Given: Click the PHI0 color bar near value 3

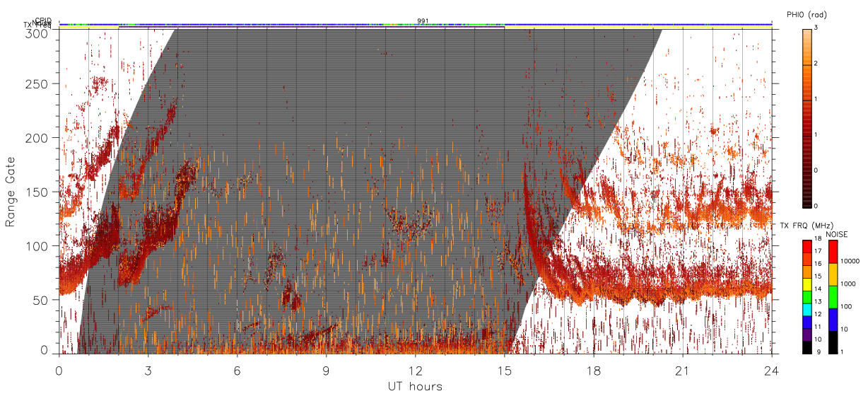Looking at the screenshot, I should click(807, 34).
